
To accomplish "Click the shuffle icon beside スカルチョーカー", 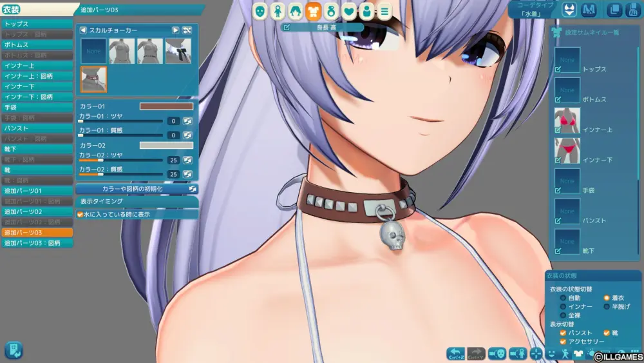I will point(187,30).
